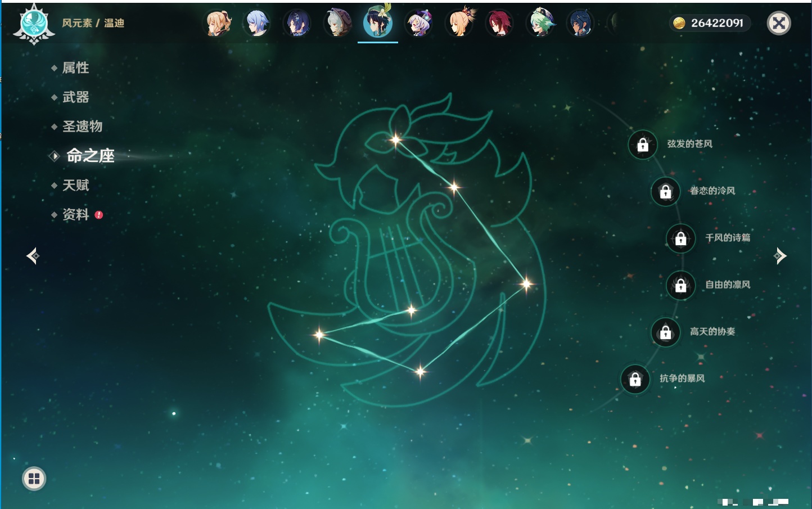This screenshot has height=509, width=812.
Task: Select the 抗争的暴风 constellation label
Action: 682,379
